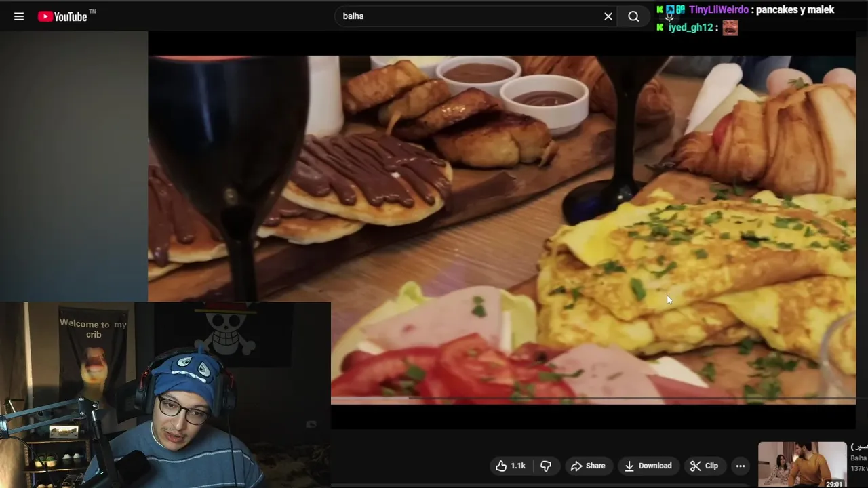868x488 pixels.
Task: Open the Share dialog
Action: [588, 466]
